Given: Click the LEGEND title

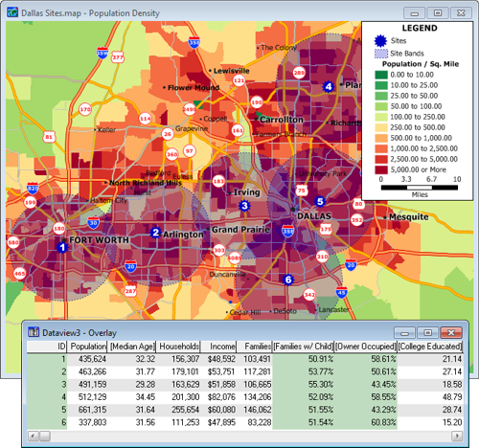Looking at the screenshot, I should click(x=420, y=28).
